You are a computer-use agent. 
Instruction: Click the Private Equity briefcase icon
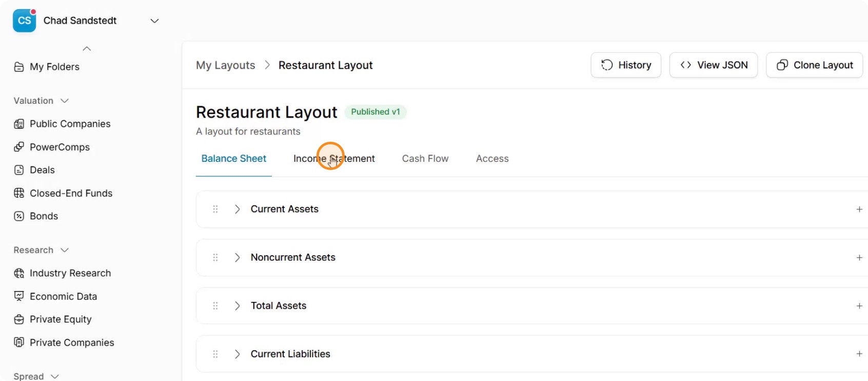(x=19, y=319)
